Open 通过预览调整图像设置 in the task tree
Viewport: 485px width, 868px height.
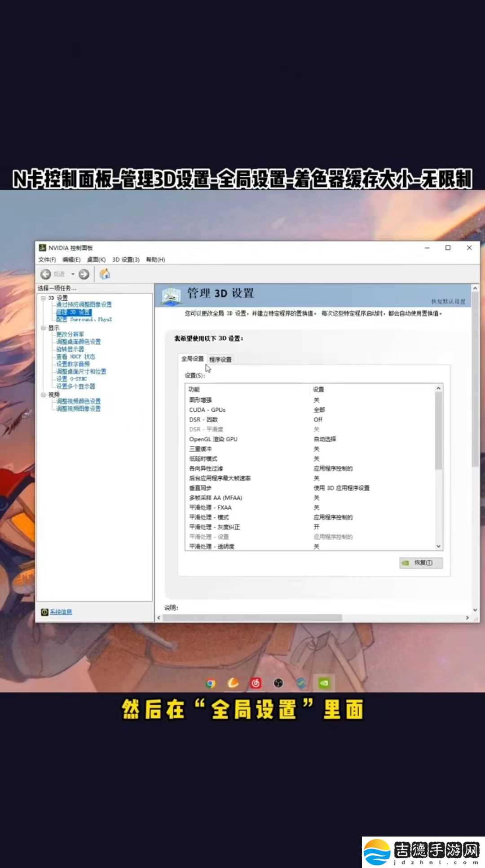tap(84, 305)
